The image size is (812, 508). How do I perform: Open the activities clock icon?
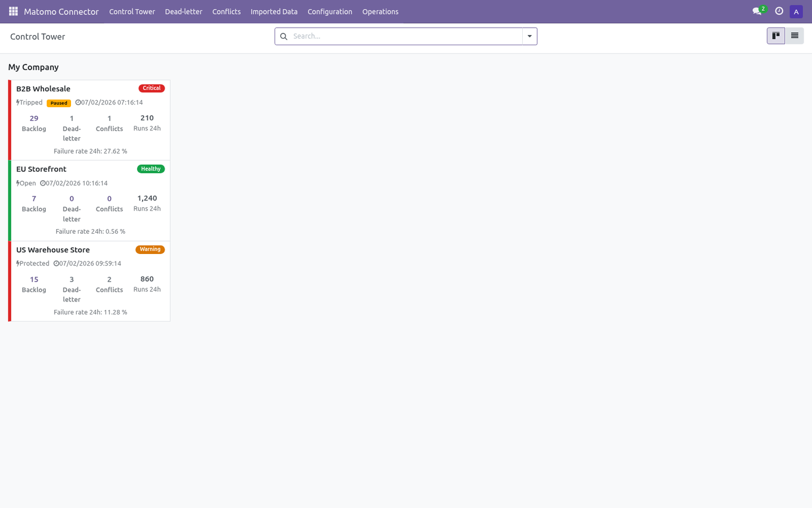tap(779, 11)
